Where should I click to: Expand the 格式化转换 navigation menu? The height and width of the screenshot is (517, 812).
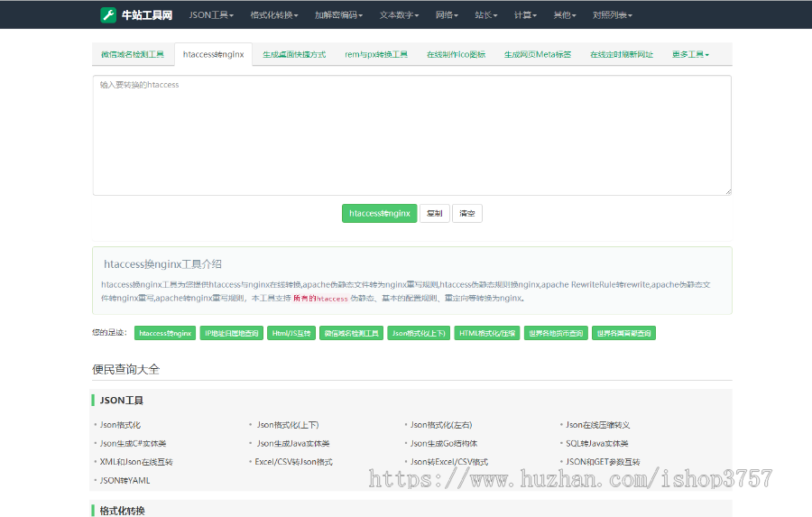pos(274,15)
